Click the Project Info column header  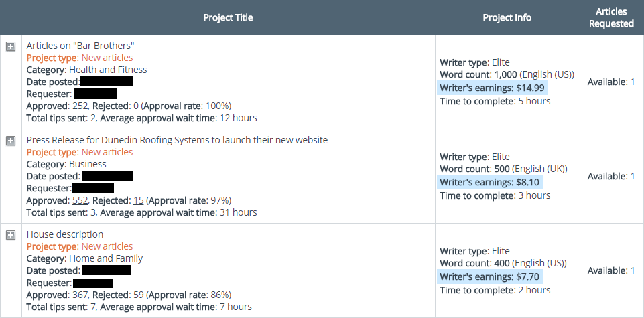point(507,17)
